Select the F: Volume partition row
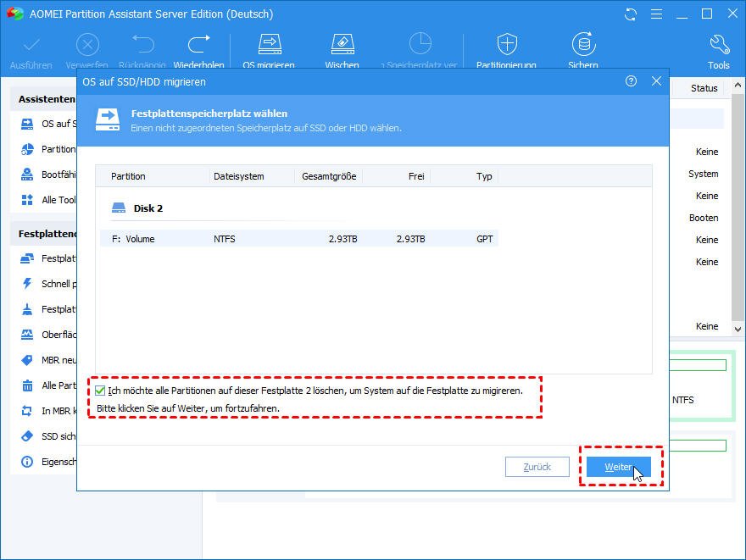Image resolution: width=746 pixels, height=560 pixels. click(x=299, y=239)
